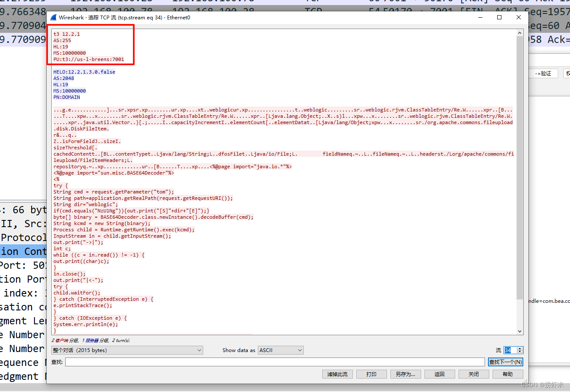
Task: Click the line "child.waitFor();"
Action: tap(77, 293)
